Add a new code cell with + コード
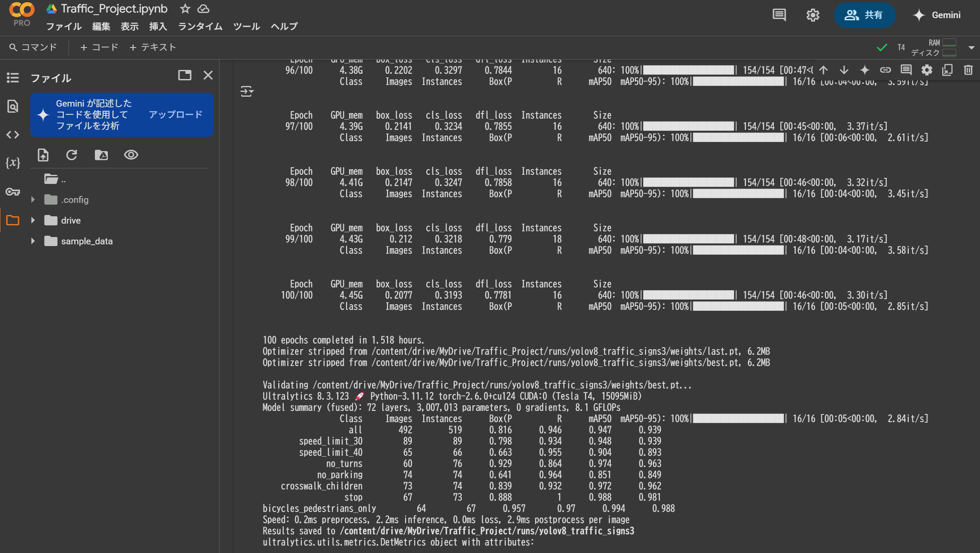Viewport: 980px width, 553px height. 99,47
